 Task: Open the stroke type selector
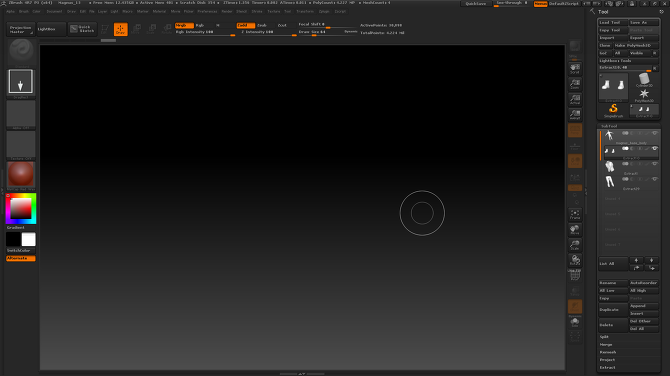click(x=21, y=83)
